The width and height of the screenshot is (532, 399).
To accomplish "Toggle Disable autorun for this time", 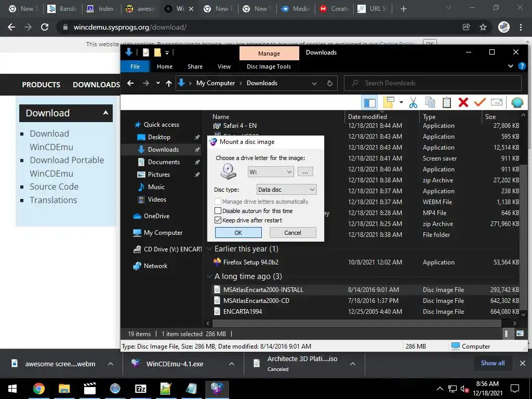I will [218, 211].
